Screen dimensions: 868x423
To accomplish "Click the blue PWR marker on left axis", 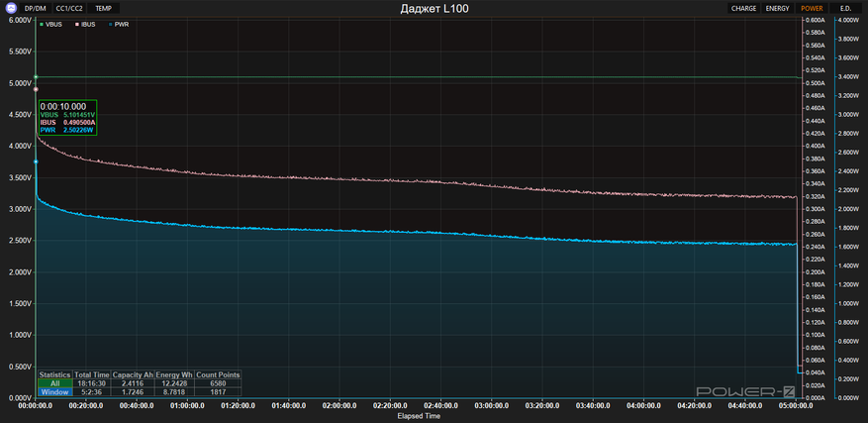I will point(36,161).
